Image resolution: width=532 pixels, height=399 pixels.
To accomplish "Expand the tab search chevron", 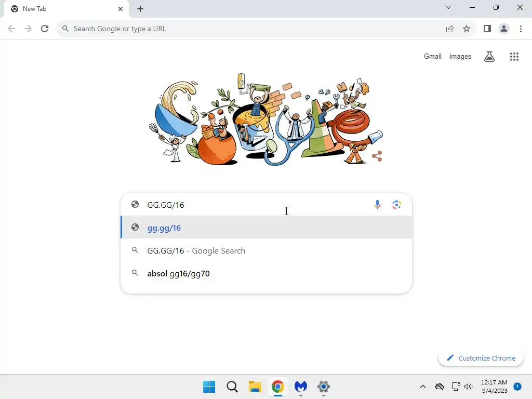I will click(448, 7).
